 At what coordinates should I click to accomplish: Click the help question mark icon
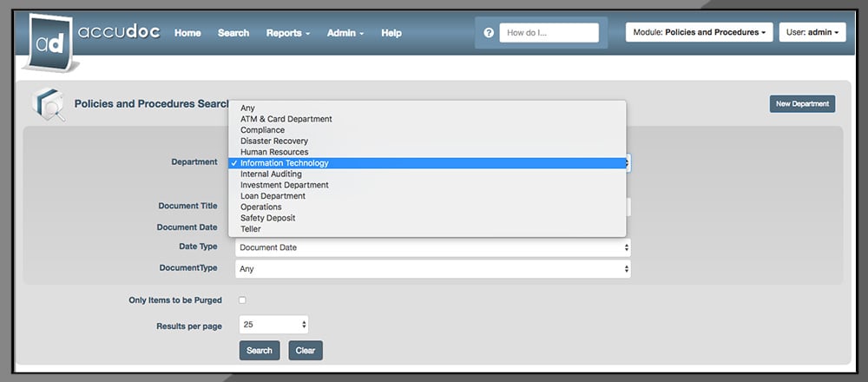coord(489,33)
